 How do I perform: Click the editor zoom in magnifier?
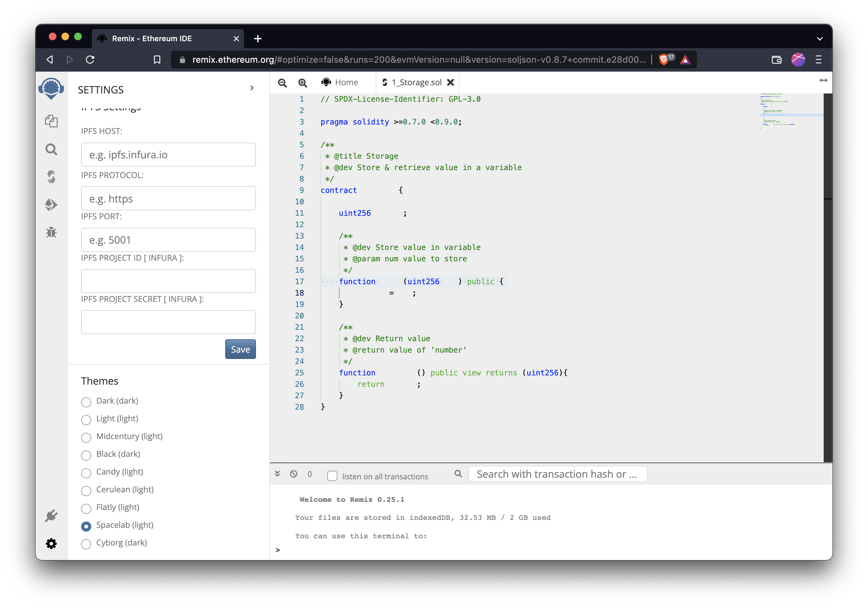[303, 82]
